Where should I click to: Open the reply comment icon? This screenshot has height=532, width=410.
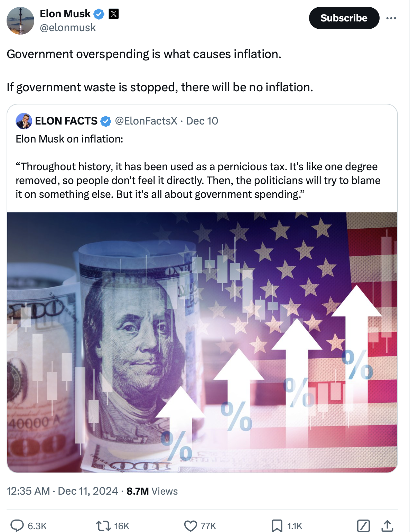[x=17, y=525]
